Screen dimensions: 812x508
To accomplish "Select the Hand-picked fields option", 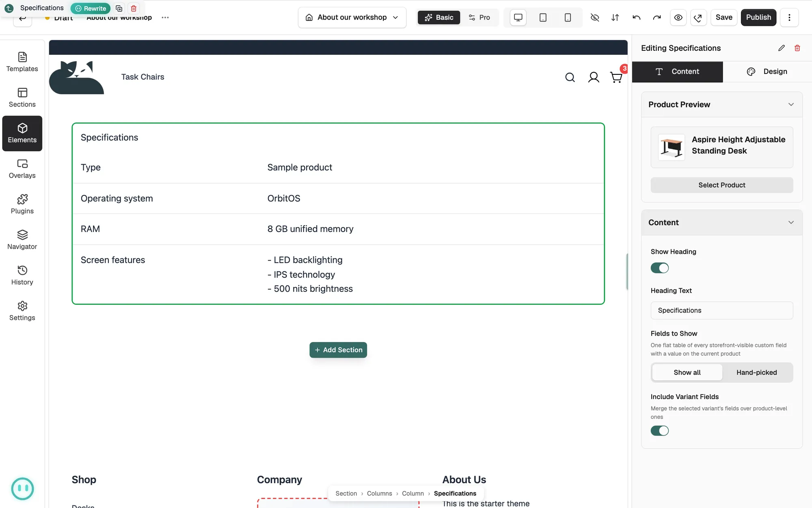I will tap(757, 372).
